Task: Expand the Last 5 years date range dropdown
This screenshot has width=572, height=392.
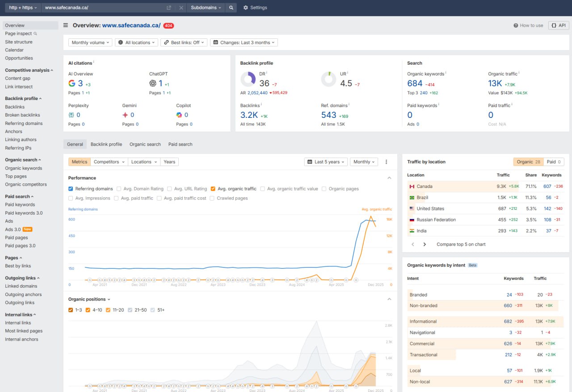Action: pos(325,162)
